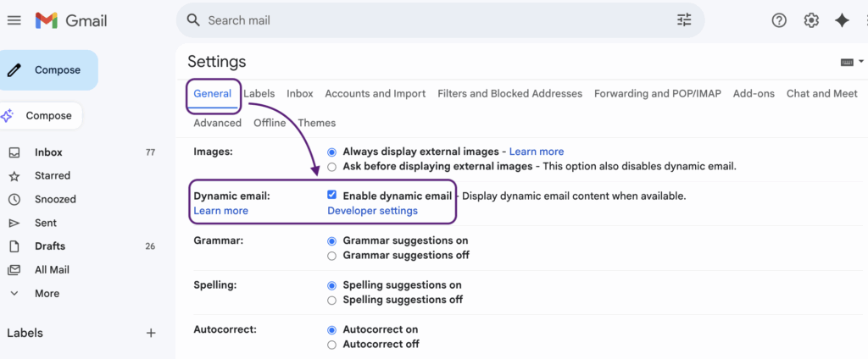Click the Labels sidebar heading
Image resolution: width=868 pixels, height=359 pixels.
tap(25, 333)
